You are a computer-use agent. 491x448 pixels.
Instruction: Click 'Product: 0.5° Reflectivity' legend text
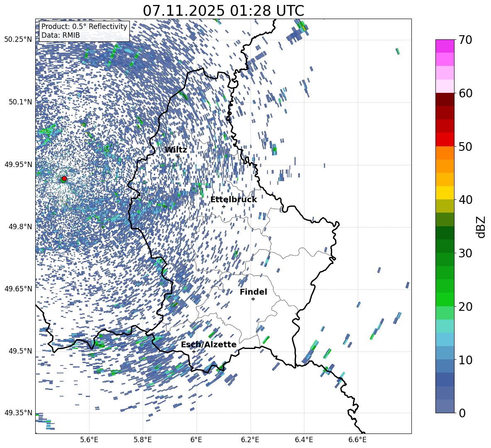point(84,26)
